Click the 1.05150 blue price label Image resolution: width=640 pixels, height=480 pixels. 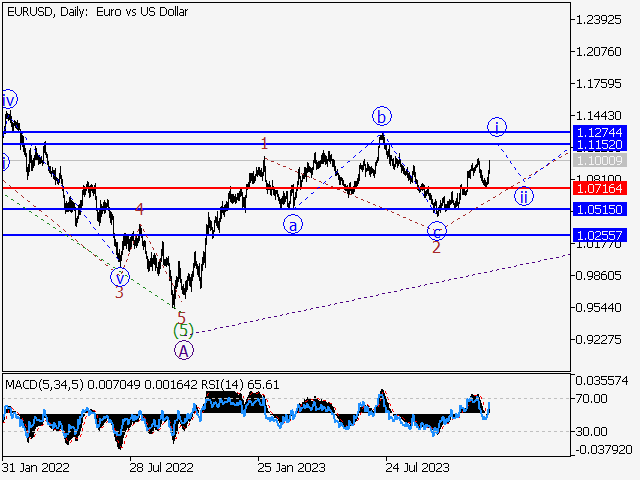click(600, 209)
